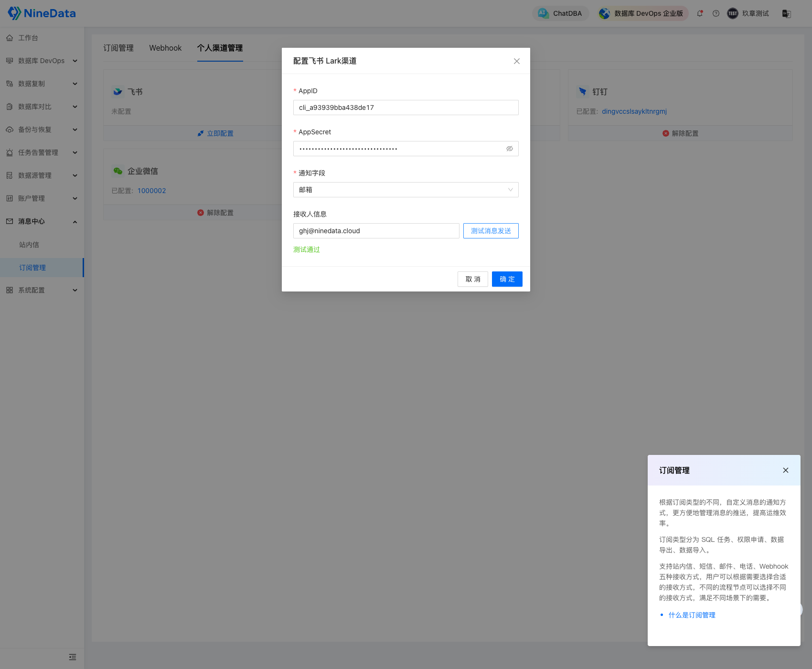
Task: Open the 通知字段 dropdown
Action: 406,190
